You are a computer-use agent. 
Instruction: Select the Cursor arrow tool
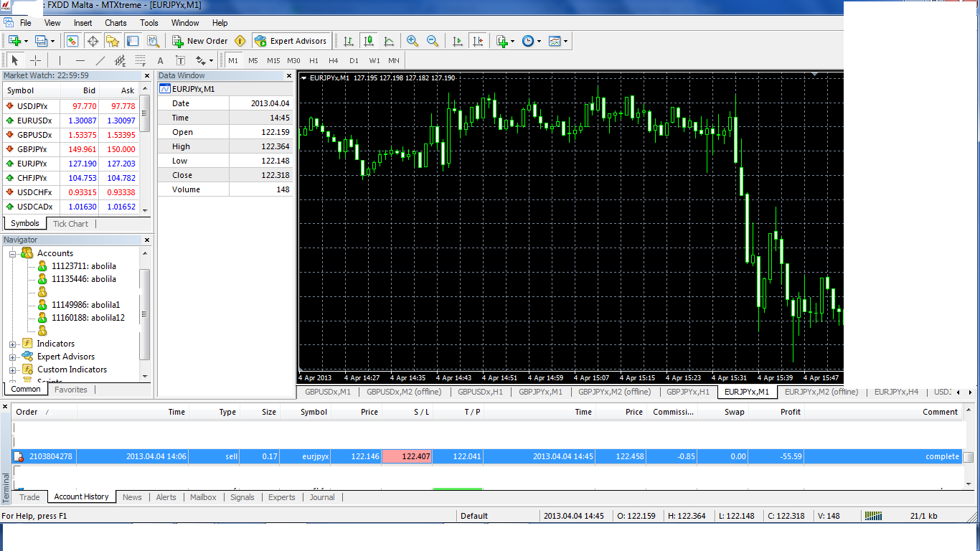click(15, 60)
